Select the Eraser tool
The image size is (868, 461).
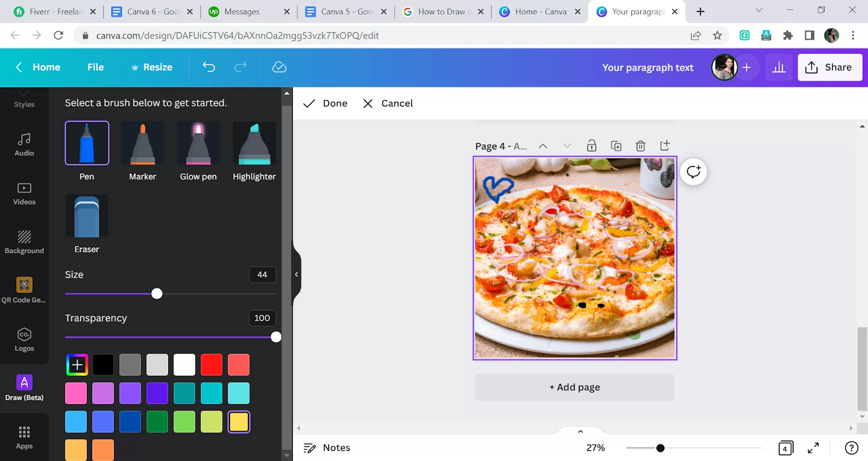click(x=87, y=216)
